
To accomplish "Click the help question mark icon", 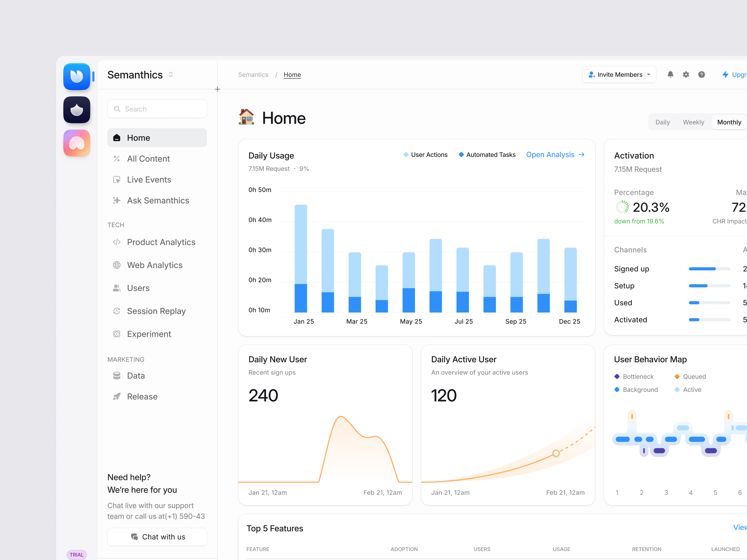I will (x=701, y=75).
